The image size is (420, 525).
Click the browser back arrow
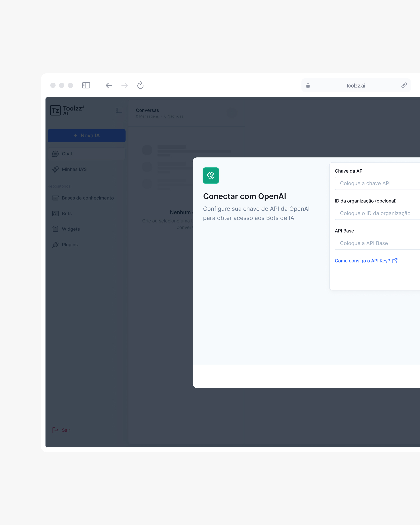(109, 86)
